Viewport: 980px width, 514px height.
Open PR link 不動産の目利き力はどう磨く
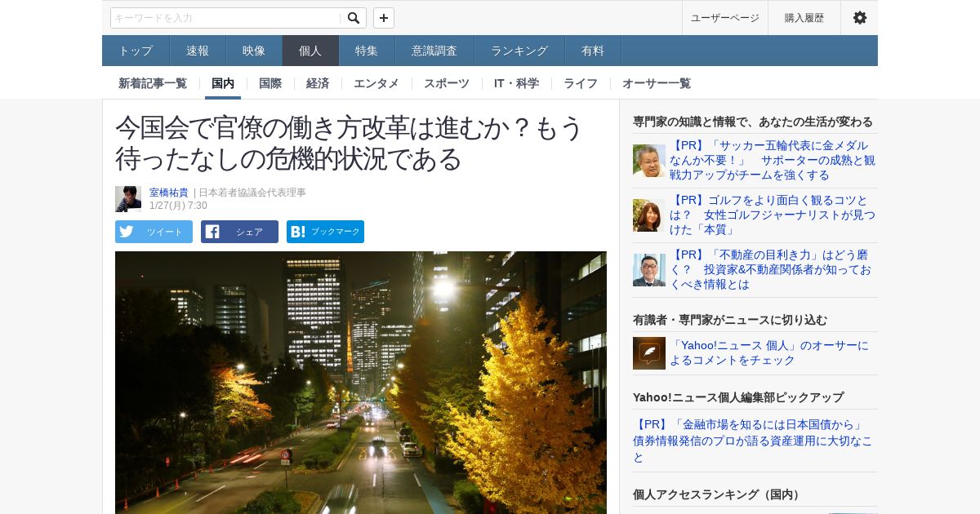[773, 270]
